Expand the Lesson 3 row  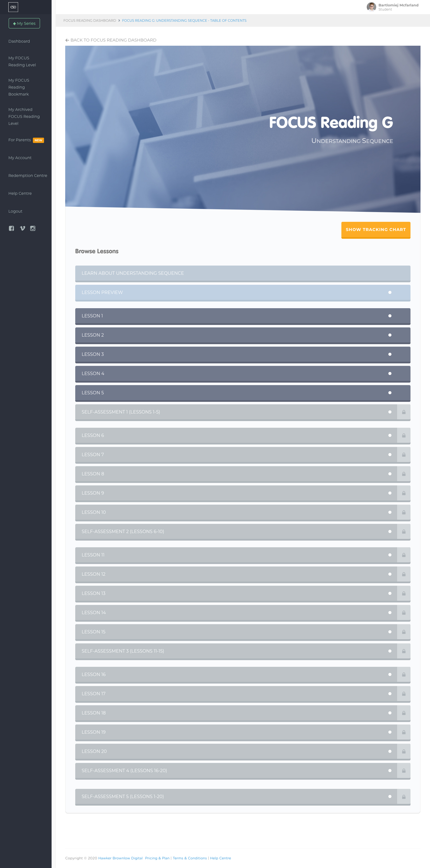[x=243, y=354]
